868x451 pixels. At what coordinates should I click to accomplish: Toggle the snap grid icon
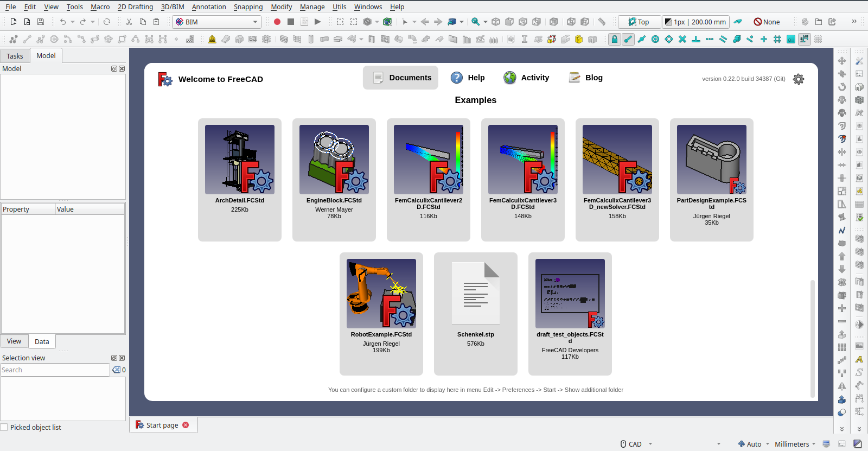click(777, 39)
